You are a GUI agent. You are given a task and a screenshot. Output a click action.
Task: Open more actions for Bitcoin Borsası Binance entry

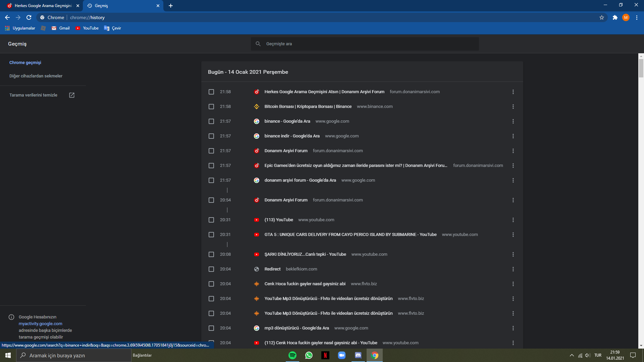click(x=513, y=107)
